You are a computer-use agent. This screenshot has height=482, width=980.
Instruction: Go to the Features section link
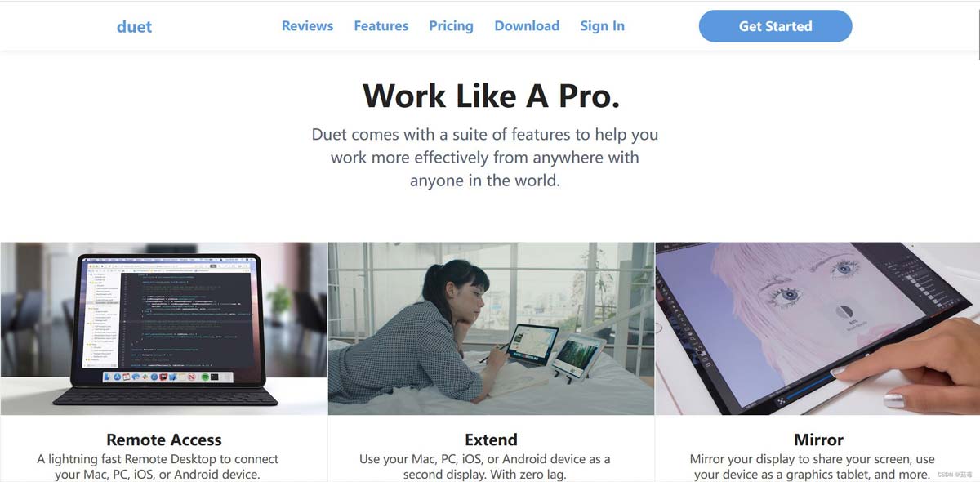coord(381,26)
